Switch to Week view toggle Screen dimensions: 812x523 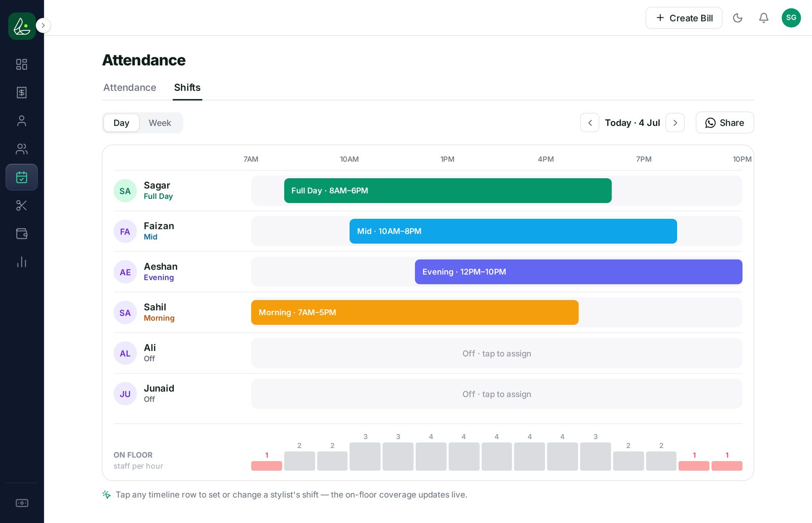tap(160, 123)
